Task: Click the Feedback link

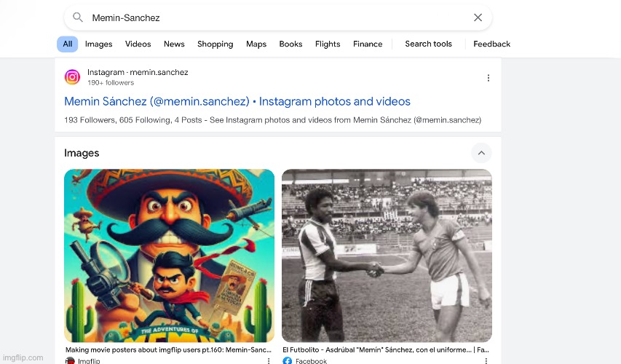Action: point(491,44)
